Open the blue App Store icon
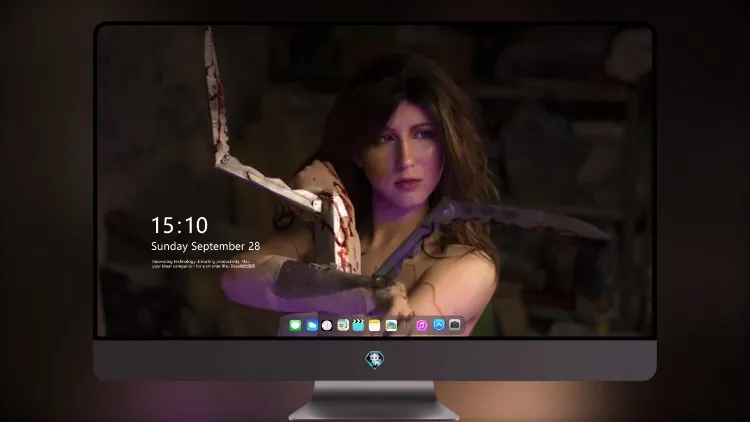This screenshot has width=750, height=422. pos(439,325)
